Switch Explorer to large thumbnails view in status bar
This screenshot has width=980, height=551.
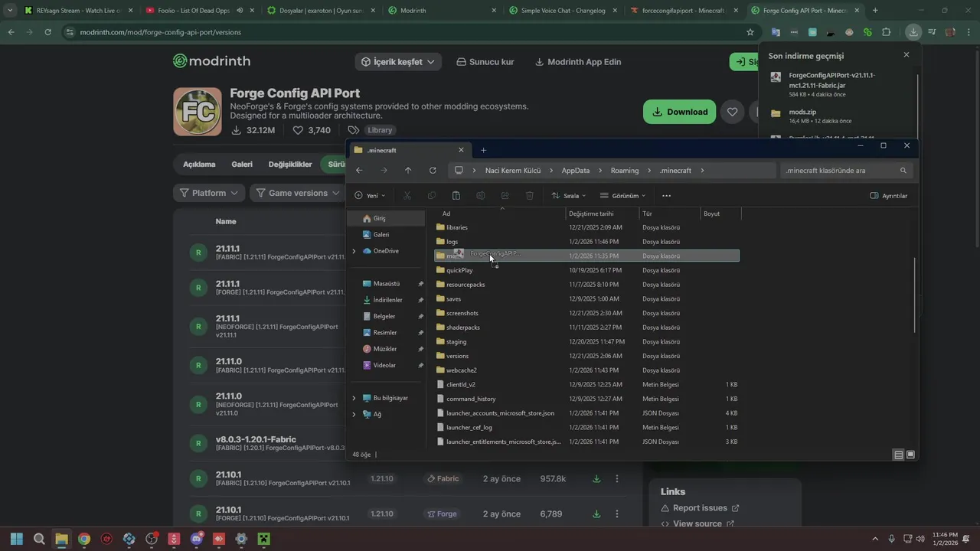point(910,455)
